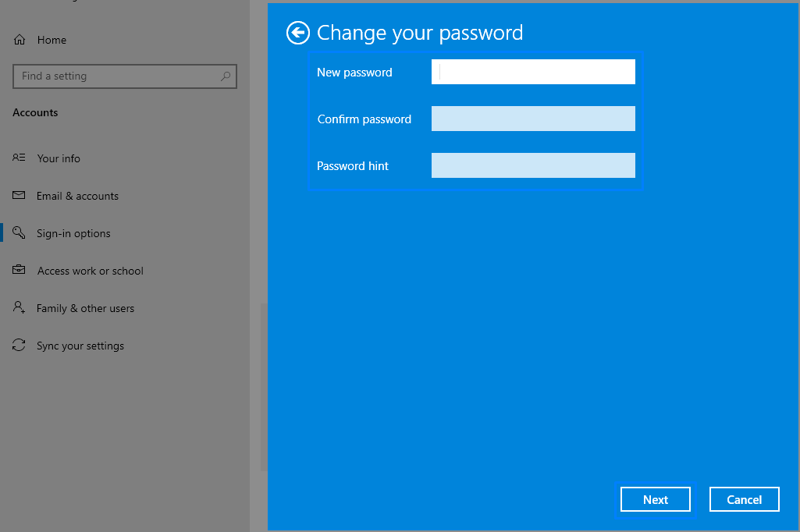
Task: Open Access work or school
Action: click(x=91, y=271)
